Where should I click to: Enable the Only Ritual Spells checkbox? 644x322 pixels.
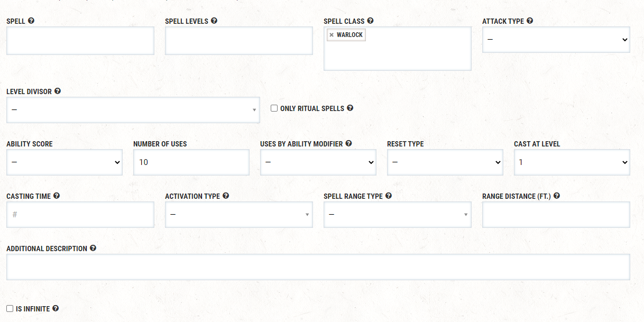pos(274,108)
